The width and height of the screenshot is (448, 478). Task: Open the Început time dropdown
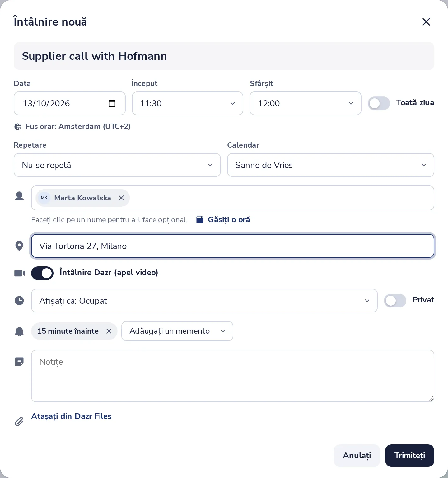pos(188,103)
